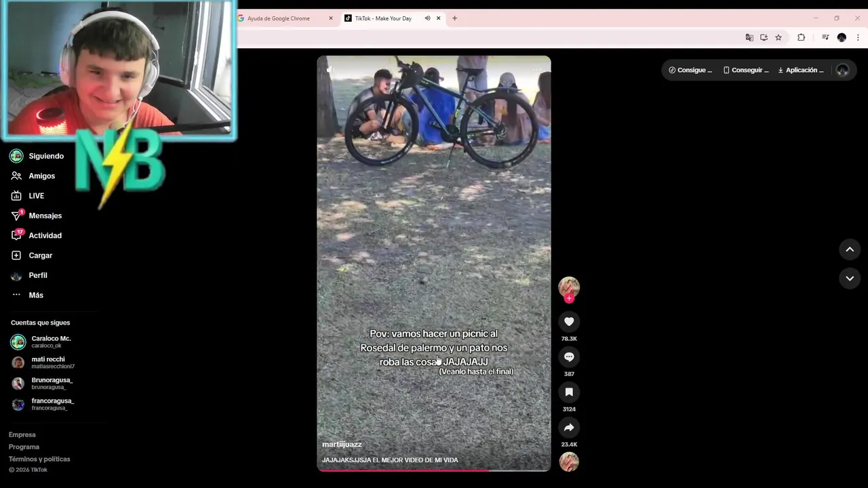Click the Conseguir app phone button
Screen dimensions: 868x488
(x=746, y=70)
